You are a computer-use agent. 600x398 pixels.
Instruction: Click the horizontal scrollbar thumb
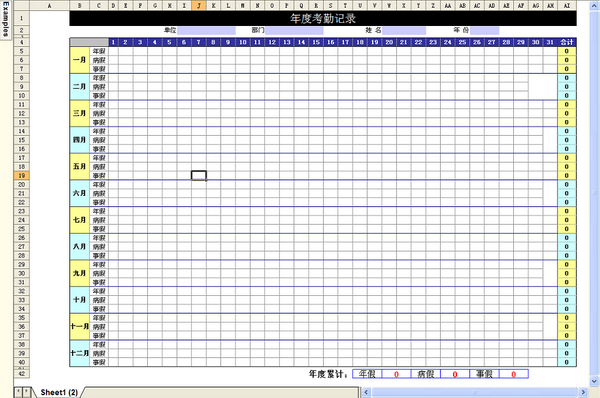[x=474, y=392]
